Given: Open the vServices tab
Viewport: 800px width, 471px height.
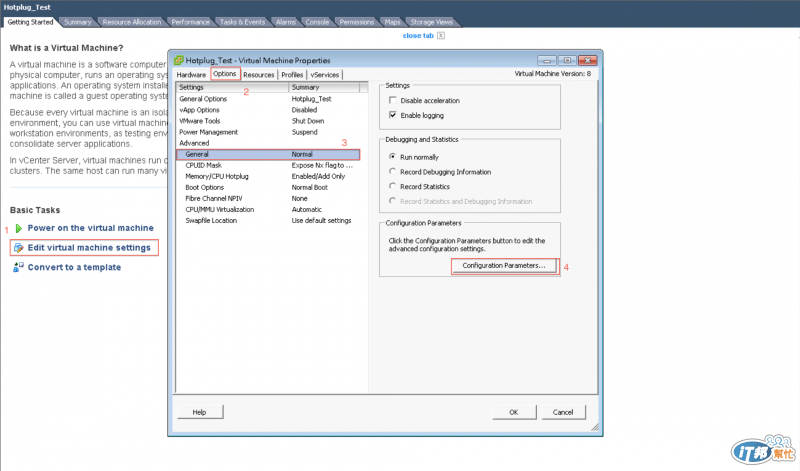Looking at the screenshot, I should [x=325, y=75].
